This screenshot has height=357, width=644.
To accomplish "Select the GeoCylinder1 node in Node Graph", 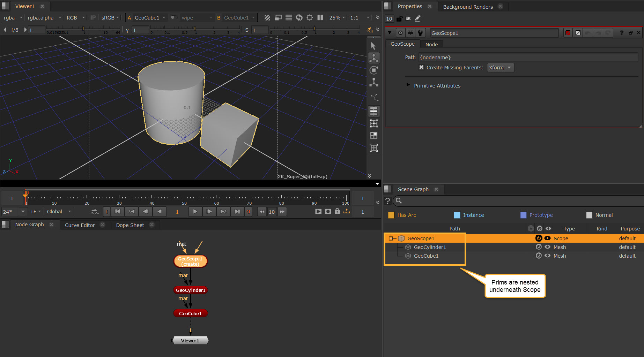I will point(191,290).
